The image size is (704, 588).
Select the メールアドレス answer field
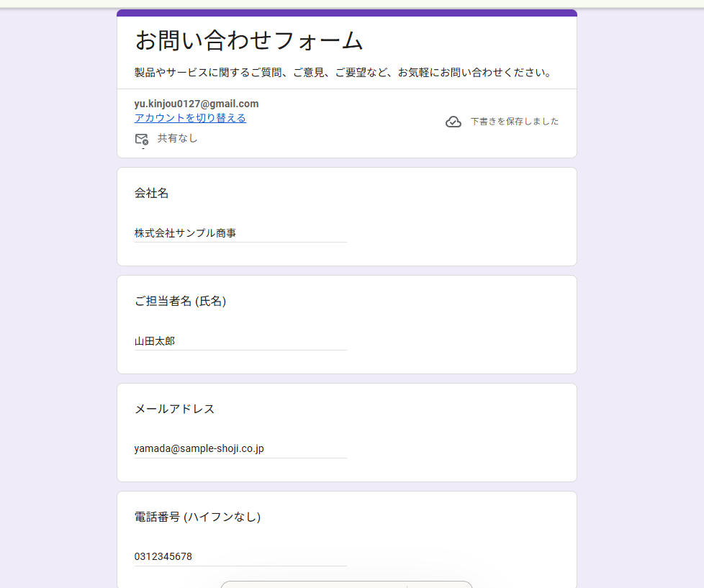click(x=240, y=448)
